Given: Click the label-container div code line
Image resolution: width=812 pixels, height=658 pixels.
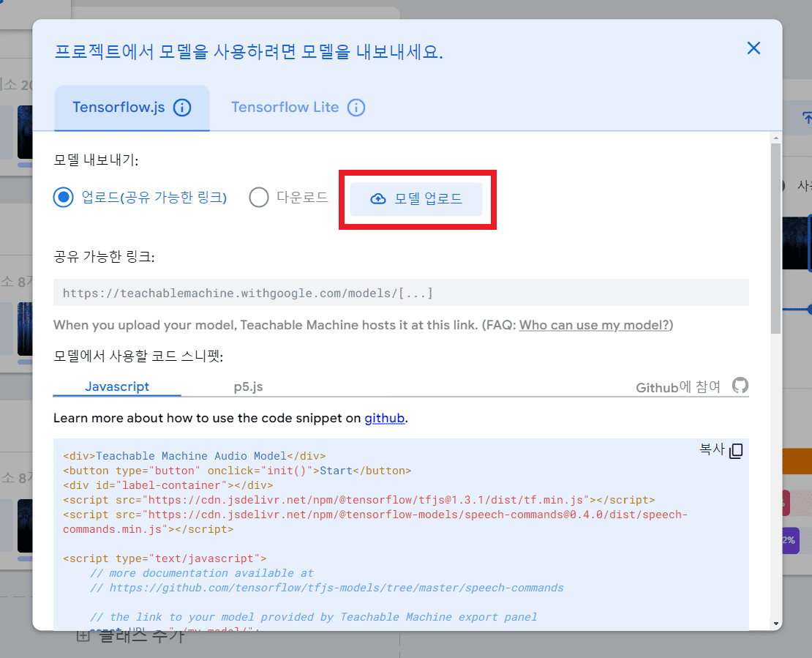Looking at the screenshot, I should pyautogui.click(x=168, y=485).
